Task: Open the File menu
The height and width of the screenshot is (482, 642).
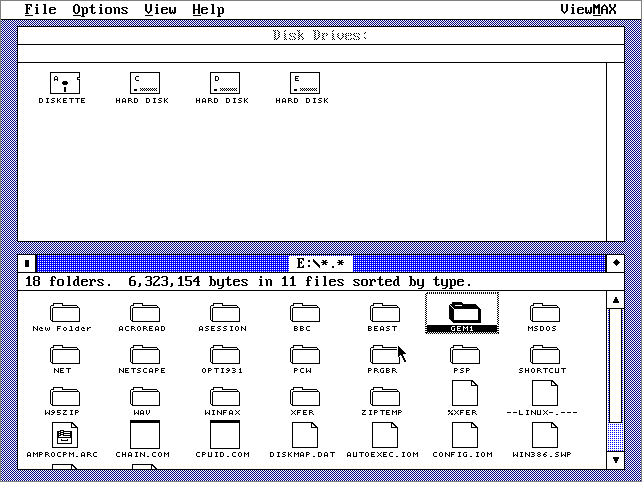Action: coord(40,9)
